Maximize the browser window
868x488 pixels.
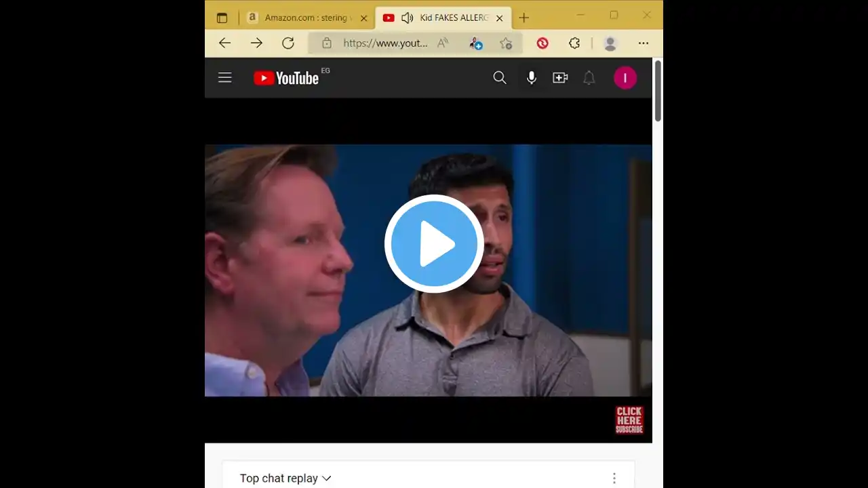point(614,15)
